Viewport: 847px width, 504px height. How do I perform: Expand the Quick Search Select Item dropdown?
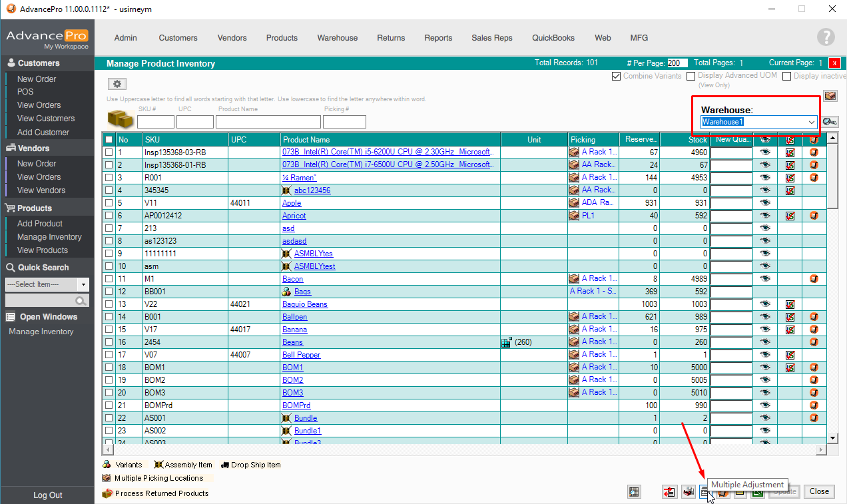(x=83, y=284)
